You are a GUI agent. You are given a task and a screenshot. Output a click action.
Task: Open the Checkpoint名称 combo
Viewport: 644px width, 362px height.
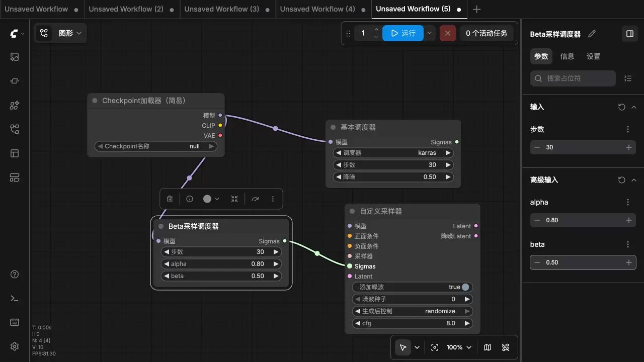[156, 146]
